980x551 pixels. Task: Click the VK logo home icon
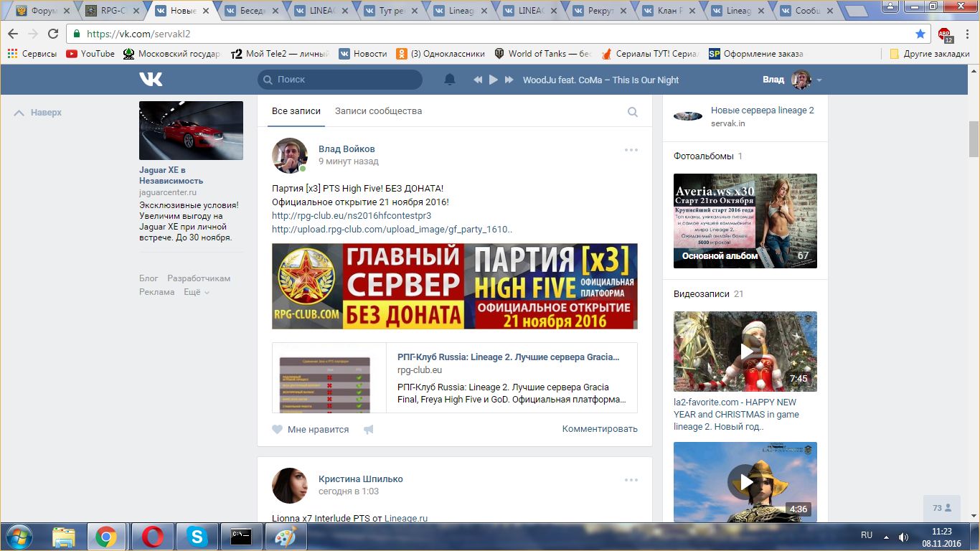pyautogui.click(x=151, y=80)
